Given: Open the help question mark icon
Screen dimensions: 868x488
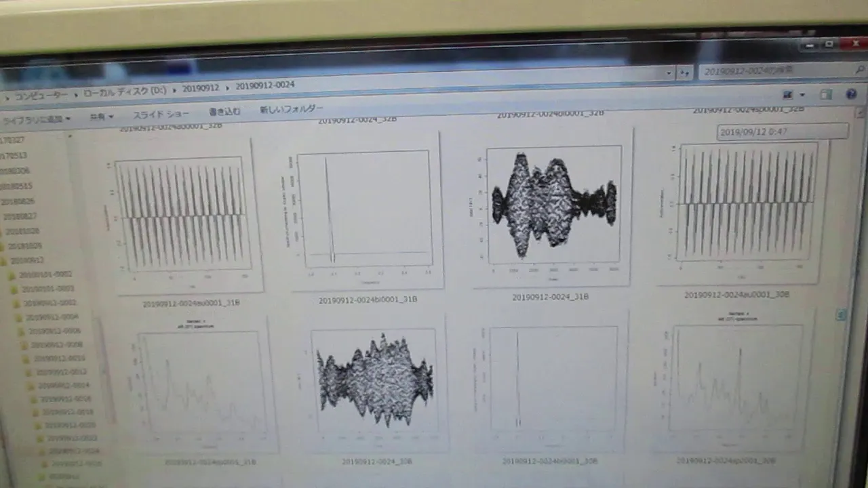Looking at the screenshot, I should [x=852, y=94].
